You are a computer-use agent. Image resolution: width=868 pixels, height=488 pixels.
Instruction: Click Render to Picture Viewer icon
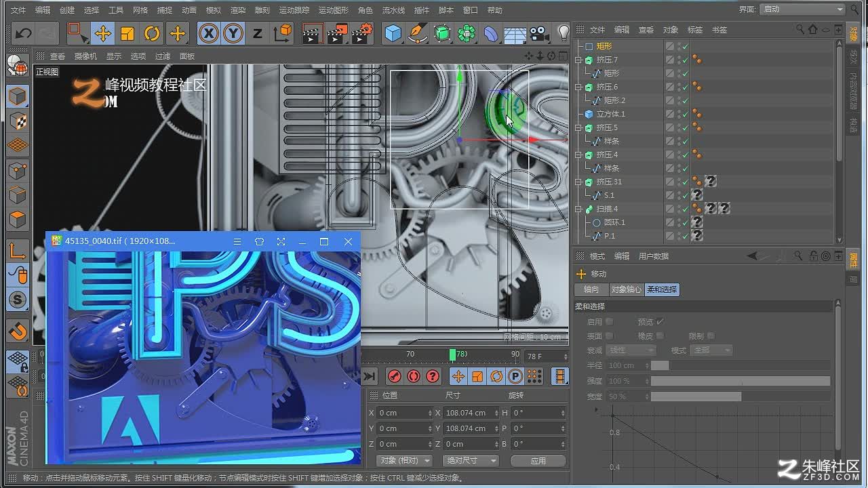coord(337,33)
